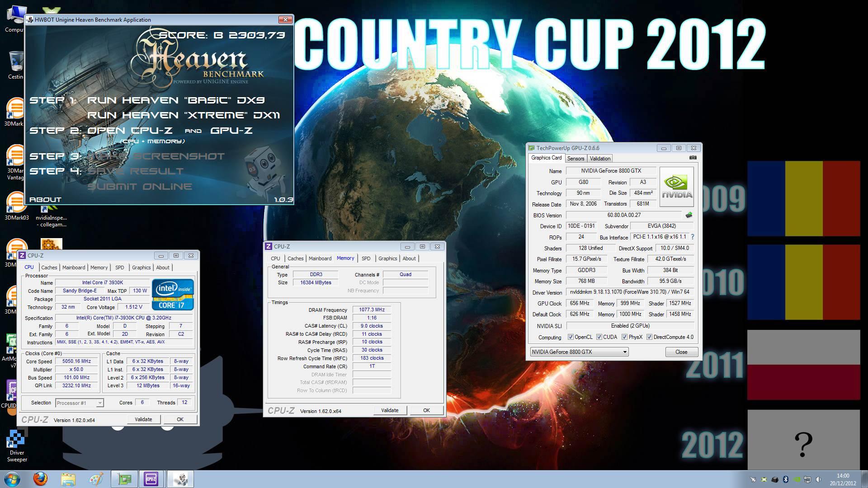This screenshot has width=868, height=488.
Task: Open the nvidiaInspector desktop shortcut
Action: [51, 216]
